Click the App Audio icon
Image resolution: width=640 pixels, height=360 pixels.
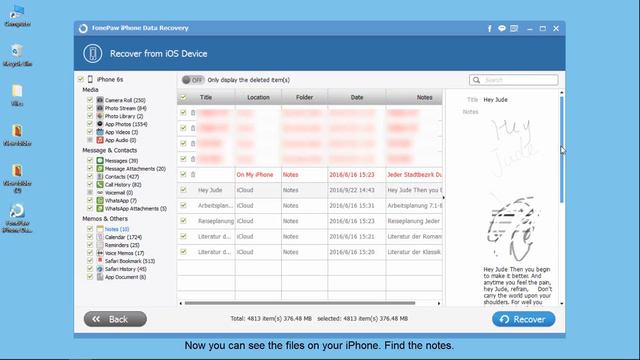click(100, 140)
